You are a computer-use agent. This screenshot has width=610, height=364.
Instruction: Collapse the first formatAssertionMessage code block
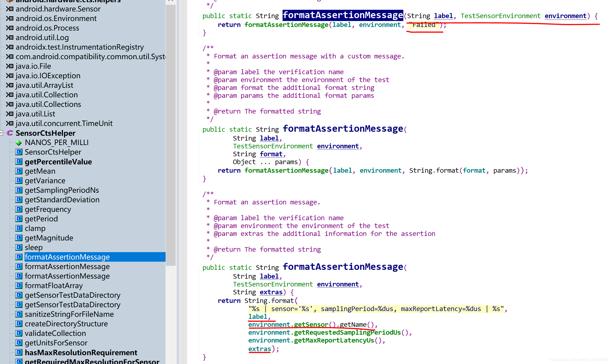[x=199, y=16]
